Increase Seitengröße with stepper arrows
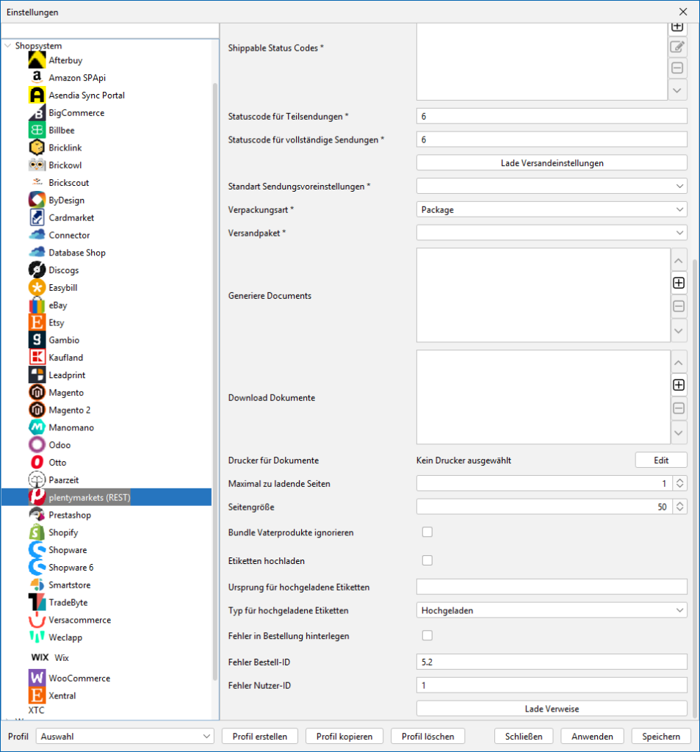 point(680,504)
